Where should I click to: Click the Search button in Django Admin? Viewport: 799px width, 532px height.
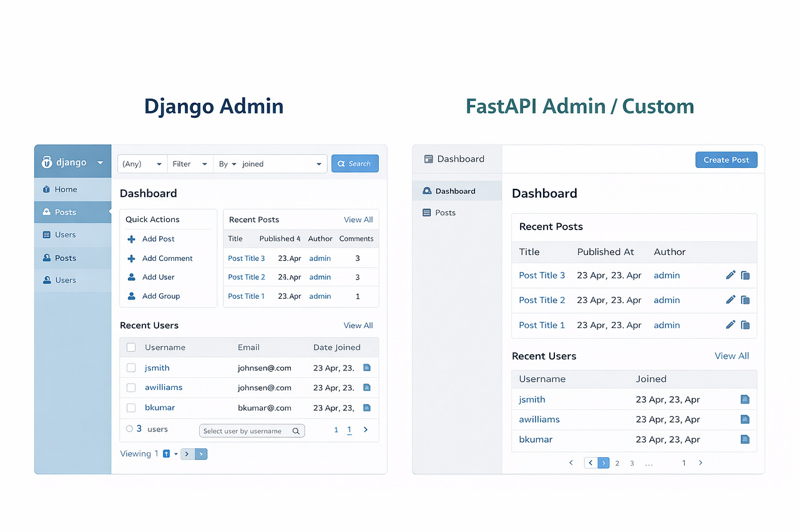[x=355, y=163]
